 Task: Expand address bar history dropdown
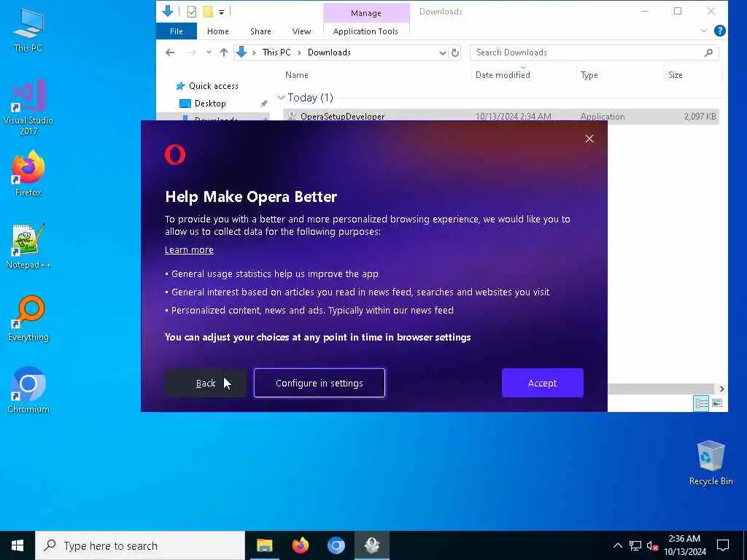click(x=442, y=52)
